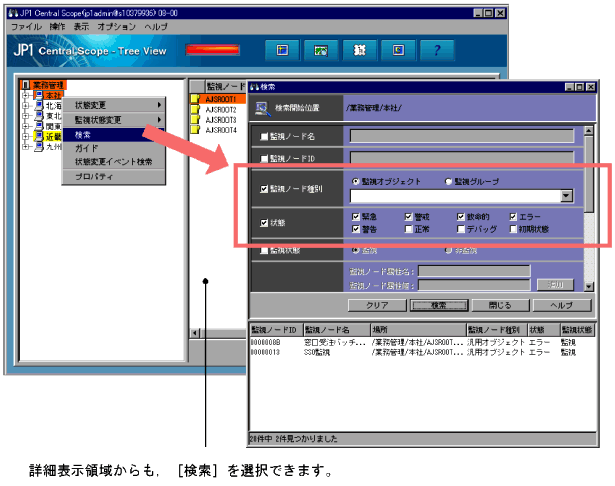Uncheck the 致命的 status checkbox
Image resolution: width=615 pixels, height=486 pixels.
pos(461,217)
